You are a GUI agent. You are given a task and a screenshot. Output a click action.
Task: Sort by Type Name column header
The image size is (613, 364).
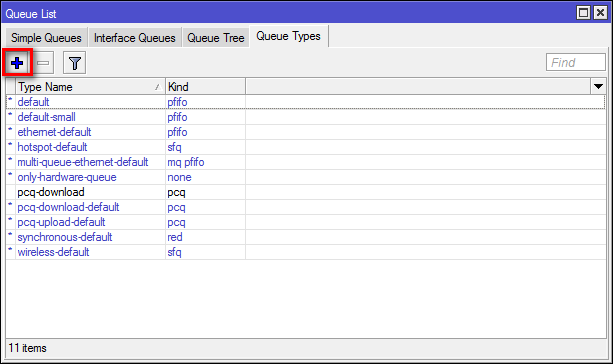tap(90, 86)
